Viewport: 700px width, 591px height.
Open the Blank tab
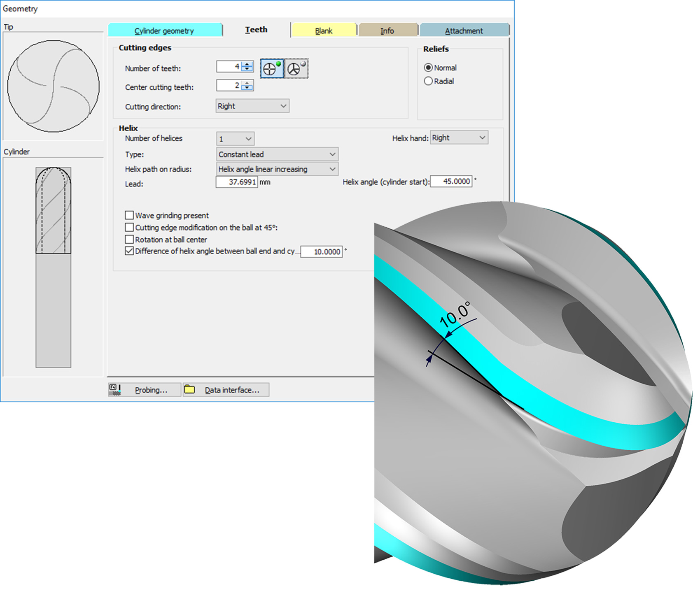tap(324, 31)
